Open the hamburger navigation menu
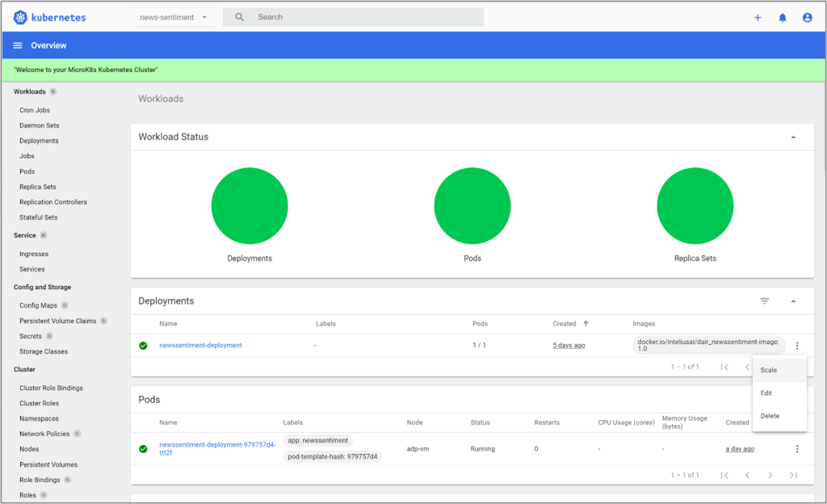This screenshot has width=827, height=504. (x=18, y=46)
